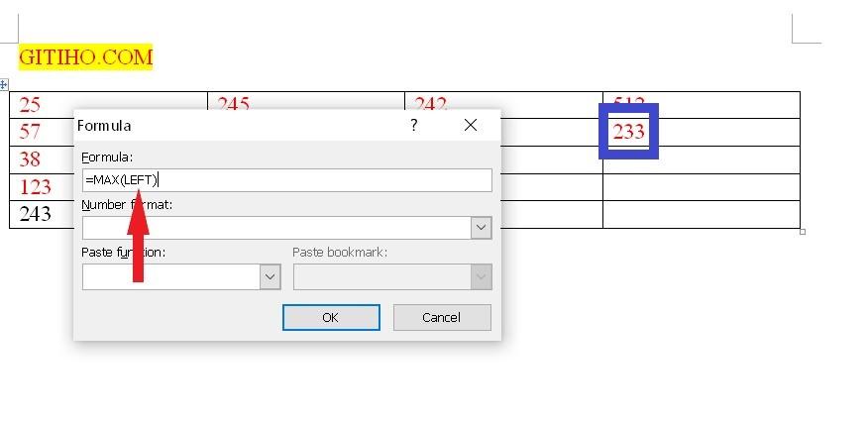Click the Formula text field with =MAX(LEFT)
The image size is (868, 423).
pos(286,180)
